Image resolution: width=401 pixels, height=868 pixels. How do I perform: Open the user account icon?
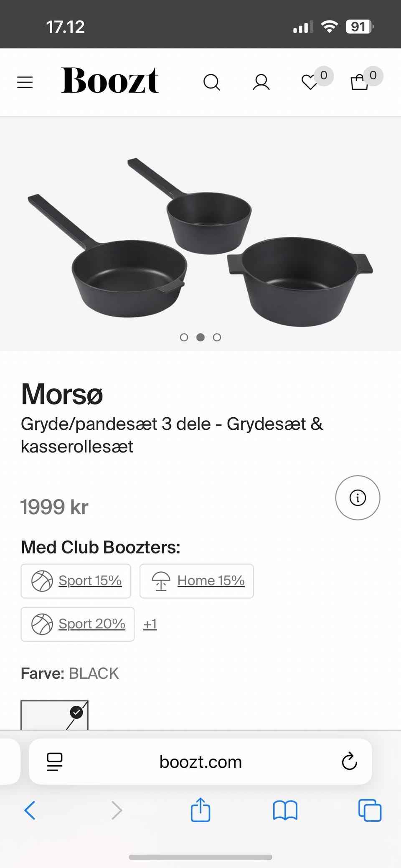pos(261,82)
